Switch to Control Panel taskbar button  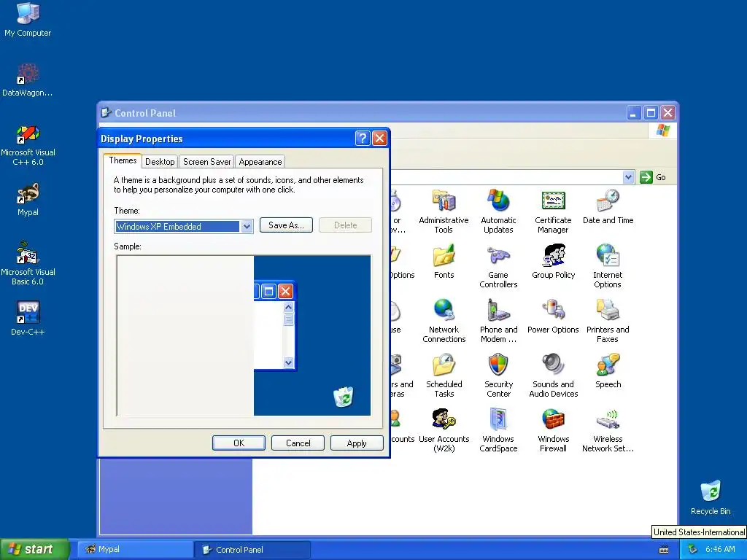coord(252,550)
